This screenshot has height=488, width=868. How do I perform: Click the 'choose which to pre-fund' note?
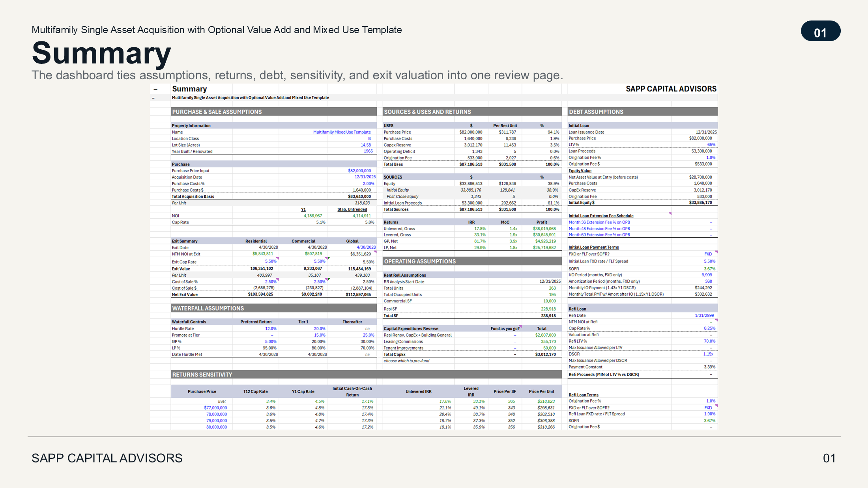point(406,361)
